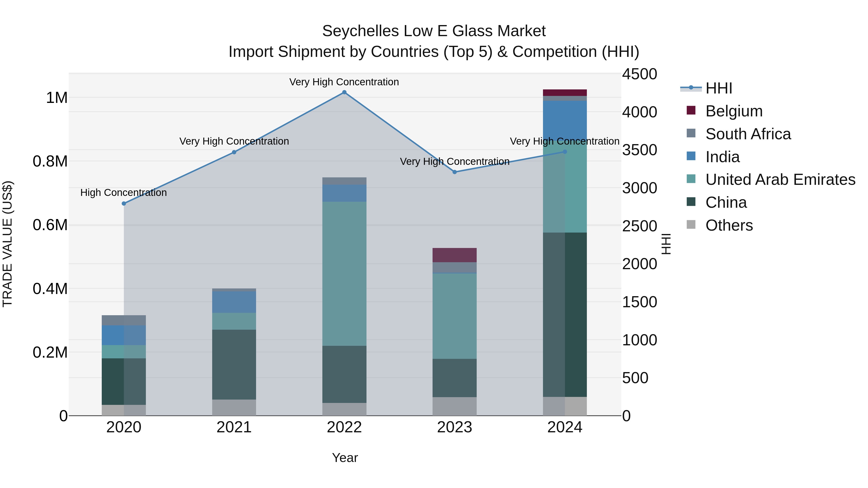The width and height of the screenshot is (868, 488).
Task: Click 'Very High Concentration' label above 2024
Action: coord(565,141)
